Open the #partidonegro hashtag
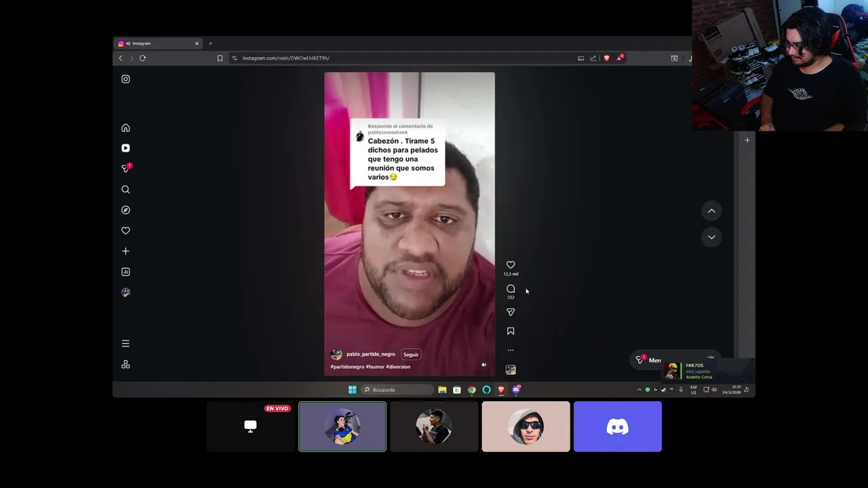The image size is (868, 488). [x=347, y=367]
